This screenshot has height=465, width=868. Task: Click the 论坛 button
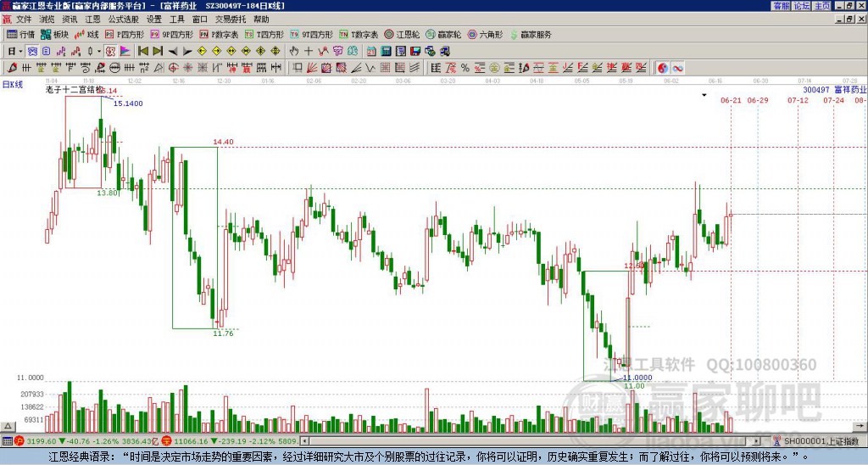coord(802,6)
